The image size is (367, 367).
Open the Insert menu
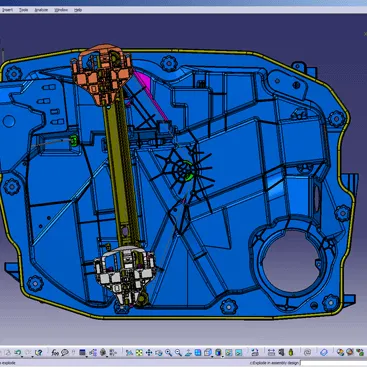[7, 10]
